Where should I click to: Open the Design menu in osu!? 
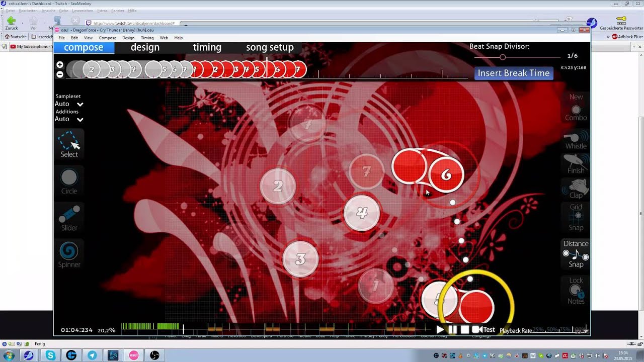click(128, 38)
